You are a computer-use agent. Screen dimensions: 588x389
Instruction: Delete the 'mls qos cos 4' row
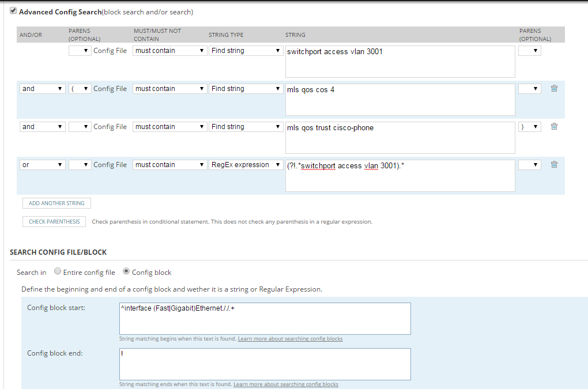[x=554, y=88]
